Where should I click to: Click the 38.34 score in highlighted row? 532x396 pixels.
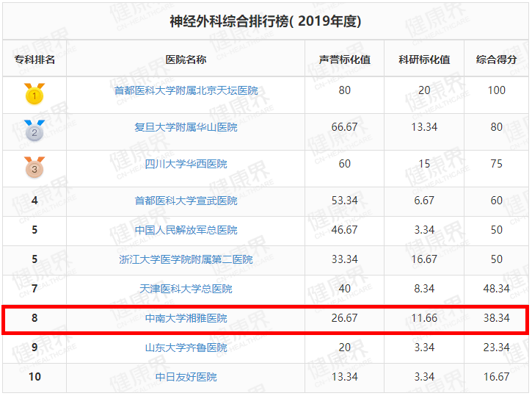click(496, 318)
